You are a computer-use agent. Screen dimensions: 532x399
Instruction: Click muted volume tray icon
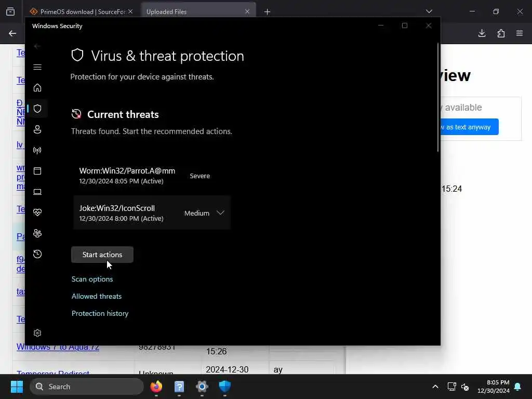(465, 387)
